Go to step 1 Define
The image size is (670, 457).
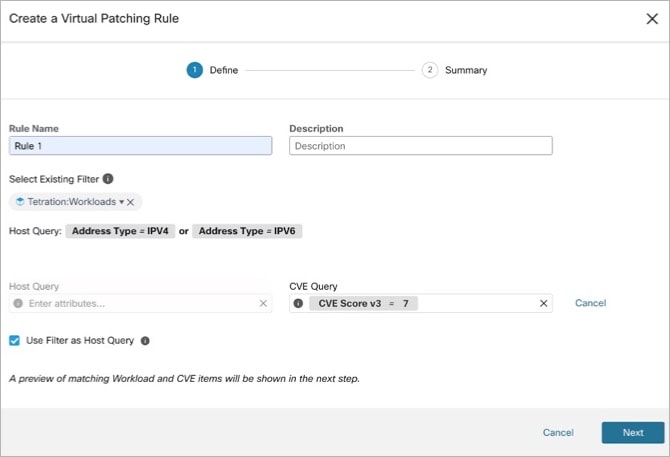(194, 70)
